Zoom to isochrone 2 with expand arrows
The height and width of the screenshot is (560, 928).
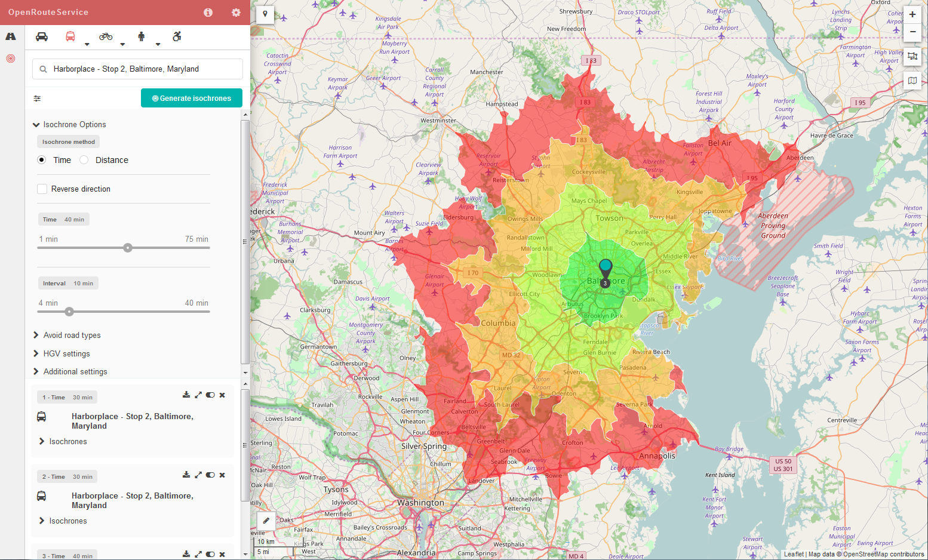point(198,475)
